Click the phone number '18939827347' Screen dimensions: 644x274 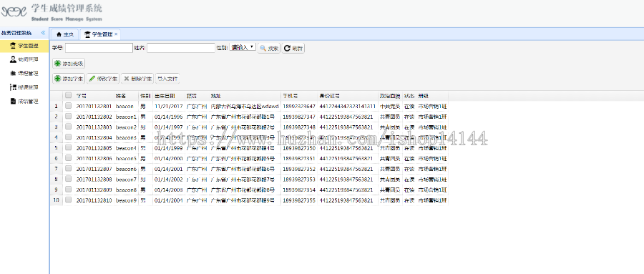[x=299, y=117]
